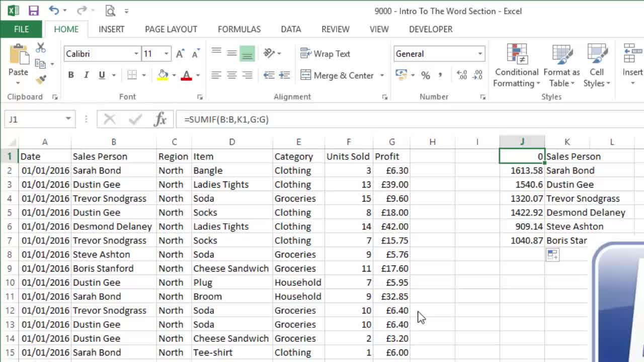Select cell containing 1613.58

[x=522, y=170]
